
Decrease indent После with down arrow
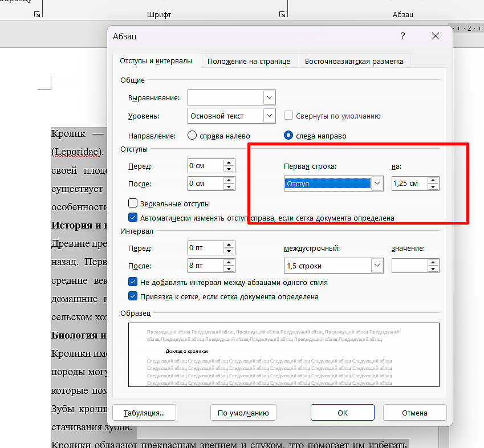point(229,187)
